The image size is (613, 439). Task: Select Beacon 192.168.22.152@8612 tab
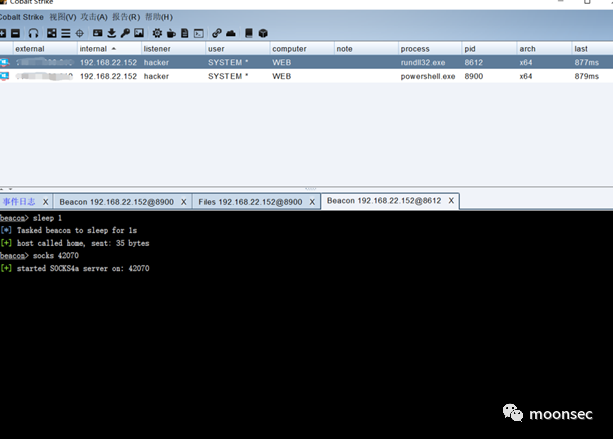point(384,201)
